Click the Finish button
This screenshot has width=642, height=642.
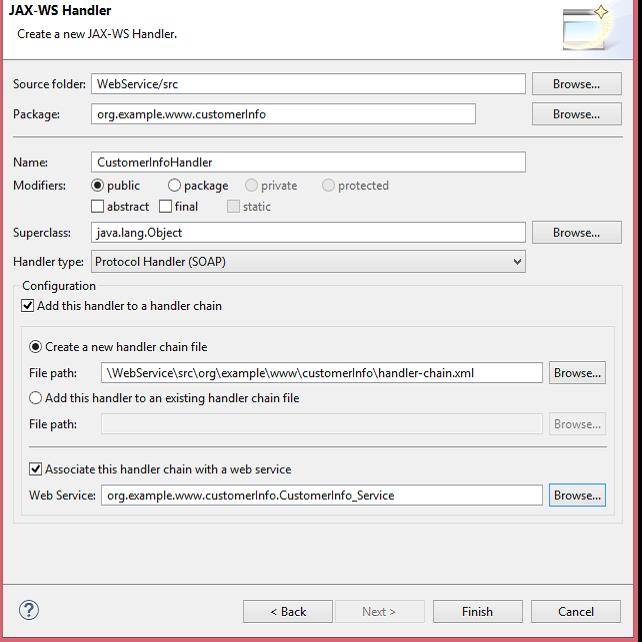pos(477,612)
